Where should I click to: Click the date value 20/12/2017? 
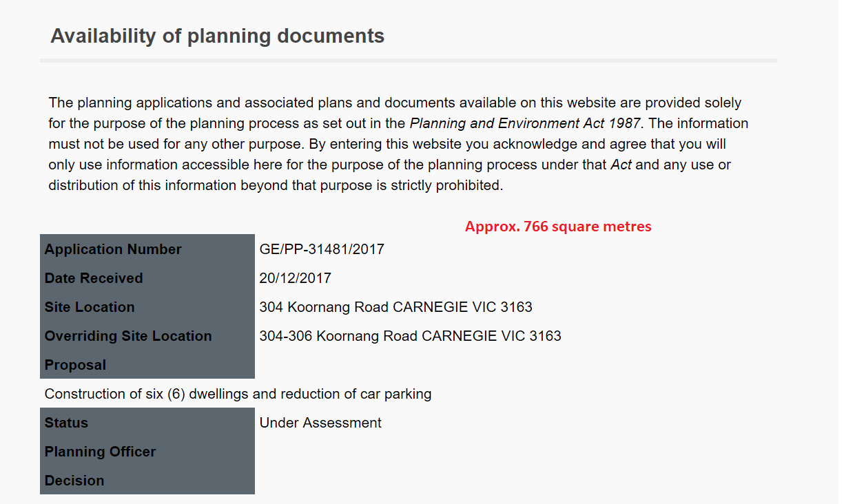[295, 278]
